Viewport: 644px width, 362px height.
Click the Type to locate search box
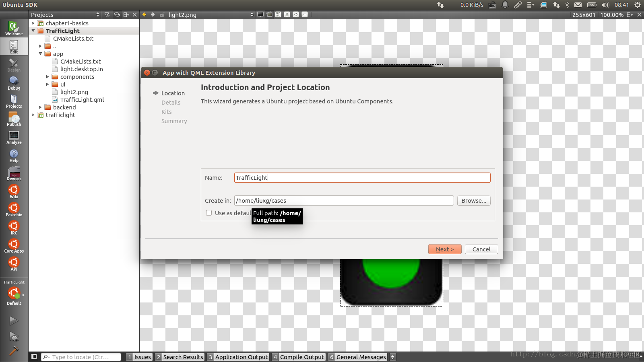coord(81,357)
